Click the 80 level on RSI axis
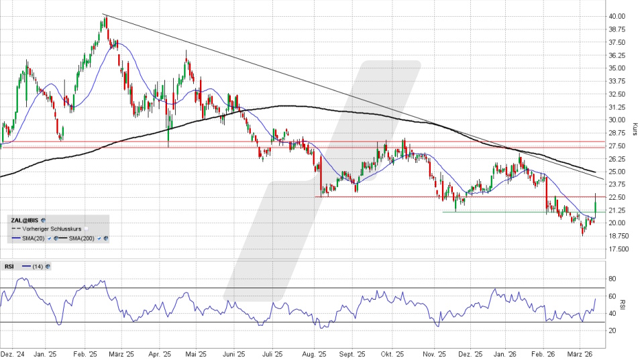Screen dimensions: 644x362 [x=612, y=278]
